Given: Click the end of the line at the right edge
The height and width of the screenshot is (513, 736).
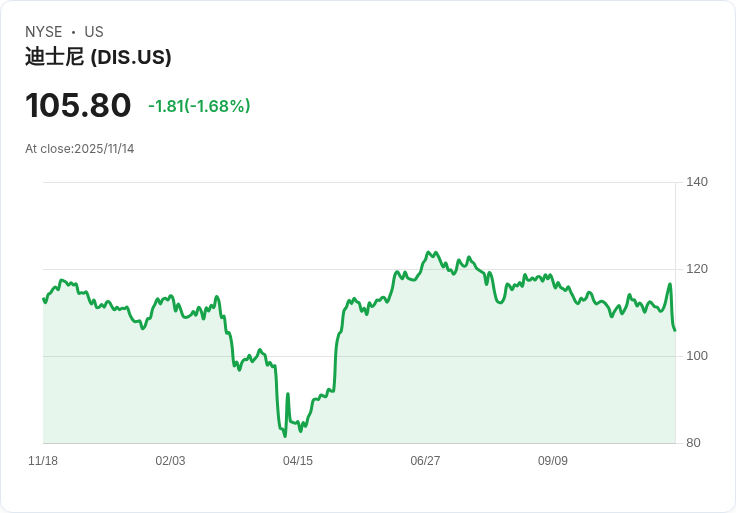Looking at the screenshot, I should tap(675, 330).
